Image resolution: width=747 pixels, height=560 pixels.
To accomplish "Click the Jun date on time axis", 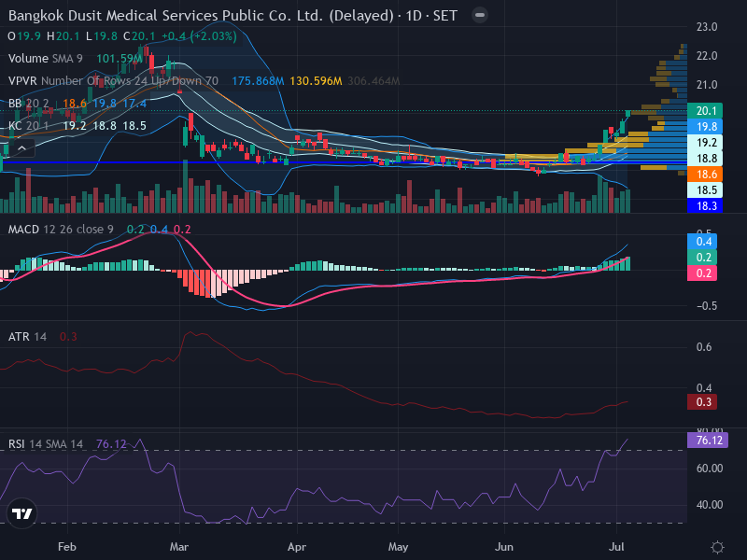I will pyautogui.click(x=504, y=547).
